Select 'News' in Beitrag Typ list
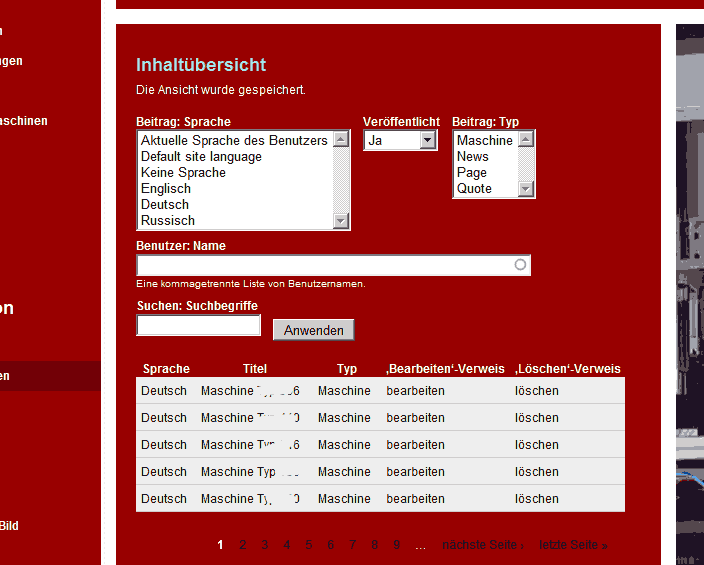Image resolution: width=704 pixels, height=565 pixels. (x=473, y=157)
